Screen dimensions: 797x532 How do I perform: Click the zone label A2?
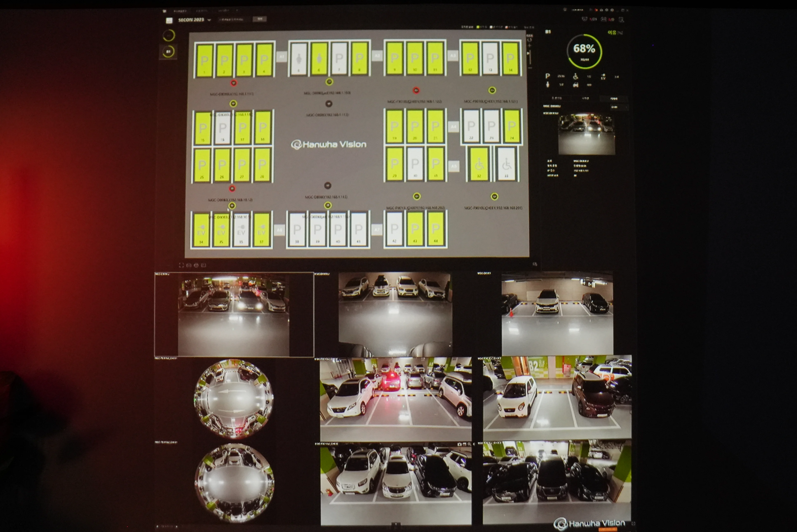pyautogui.click(x=377, y=56)
